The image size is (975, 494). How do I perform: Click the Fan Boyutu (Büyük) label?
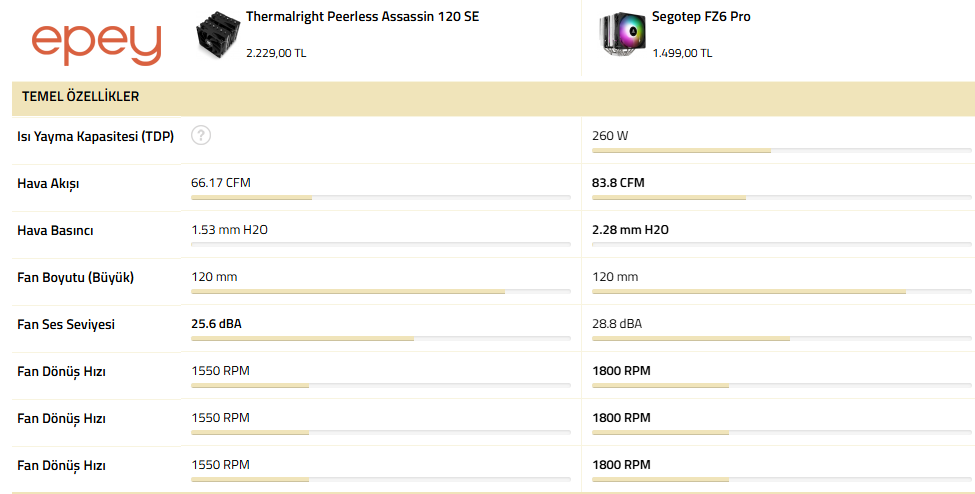point(75,277)
